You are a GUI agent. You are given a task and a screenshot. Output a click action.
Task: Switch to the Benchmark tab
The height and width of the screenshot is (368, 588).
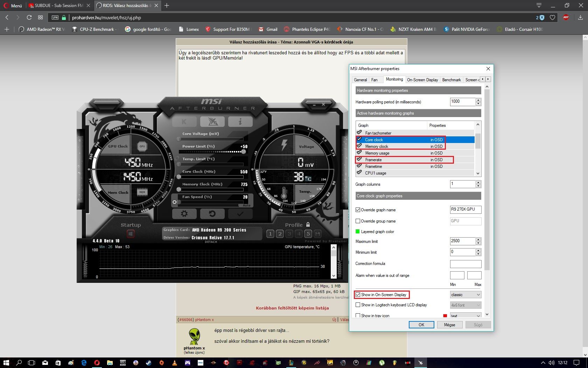pyautogui.click(x=451, y=80)
